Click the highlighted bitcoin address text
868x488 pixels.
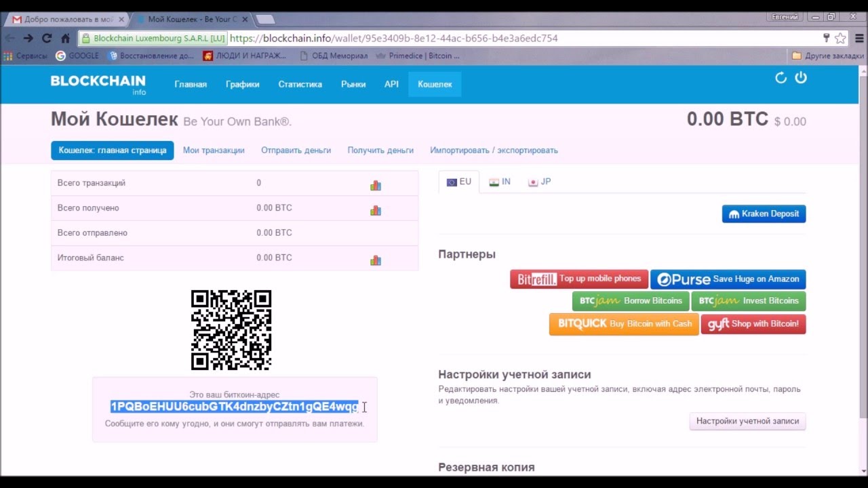tap(235, 407)
